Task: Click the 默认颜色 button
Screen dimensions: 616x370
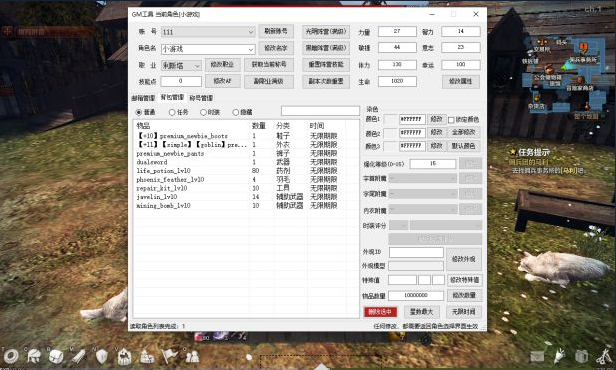Action: [464, 146]
